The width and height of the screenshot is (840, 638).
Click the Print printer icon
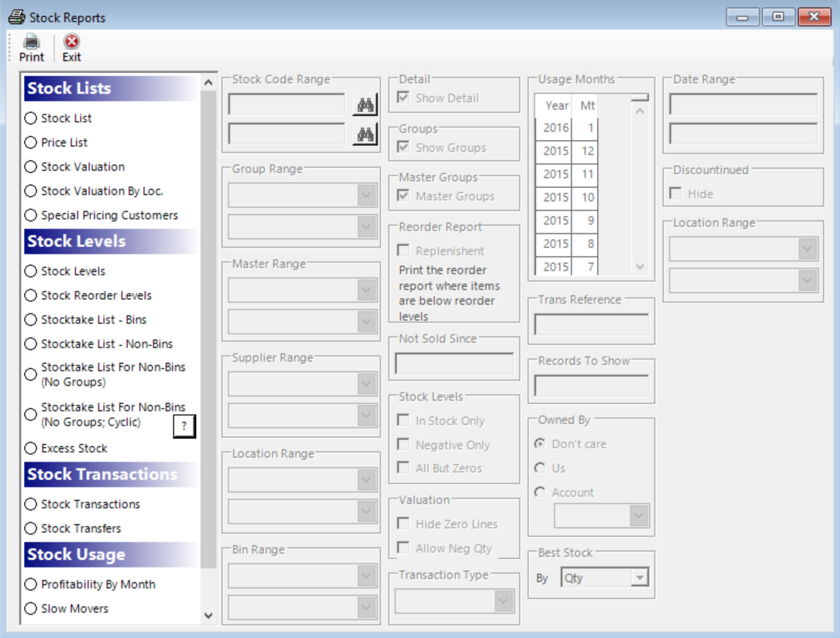(x=32, y=42)
